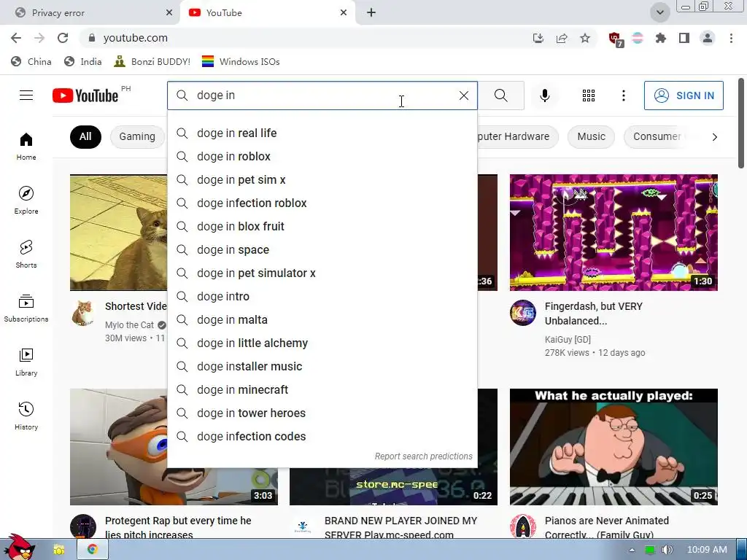The width and height of the screenshot is (747, 560).
Task: Choose suggestion doge in pet sim x
Action: click(322, 180)
